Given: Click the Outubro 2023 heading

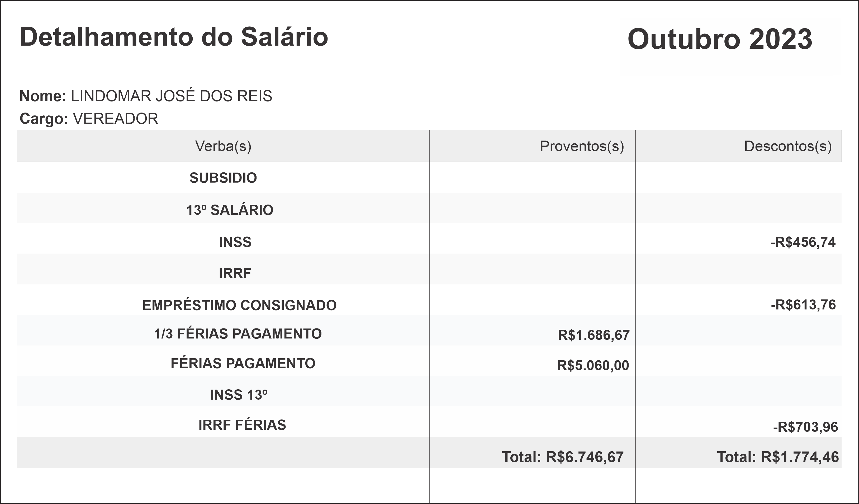Looking at the screenshot, I should coord(720,39).
